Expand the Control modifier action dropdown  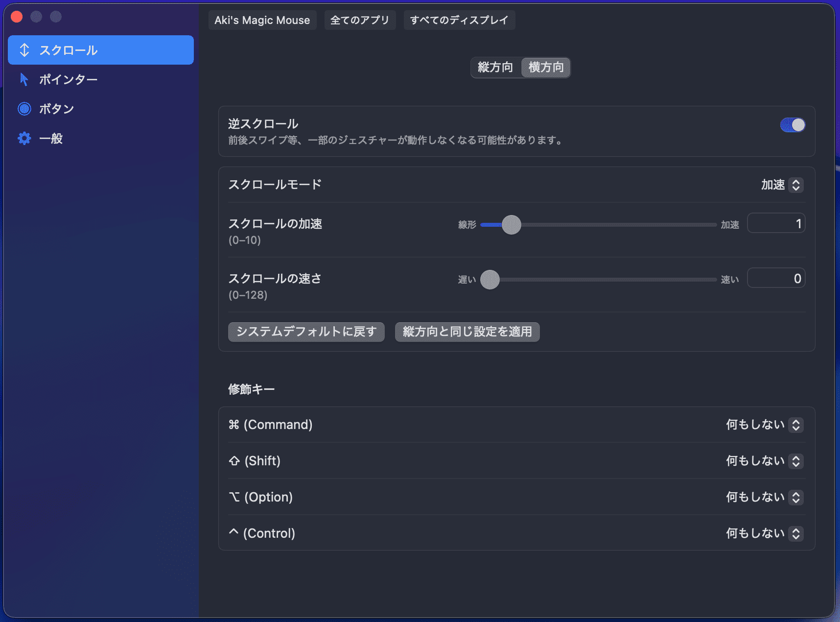coord(764,533)
